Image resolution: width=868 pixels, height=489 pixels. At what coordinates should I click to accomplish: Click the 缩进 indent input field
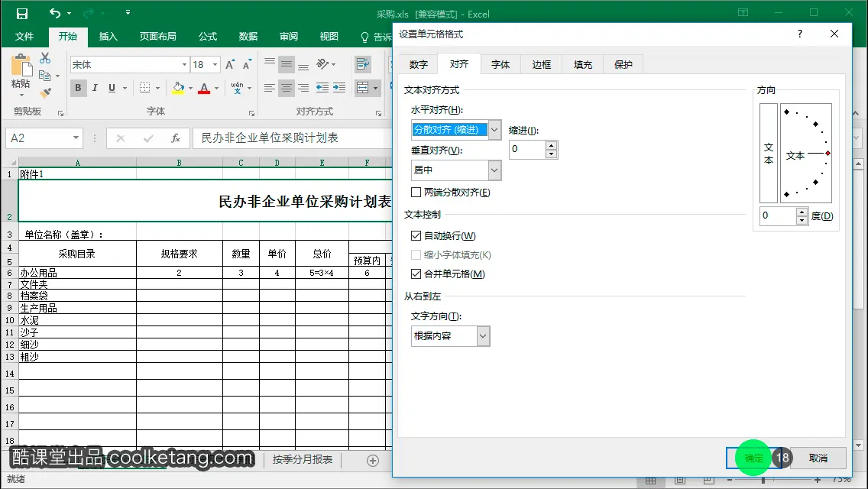pos(527,150)
